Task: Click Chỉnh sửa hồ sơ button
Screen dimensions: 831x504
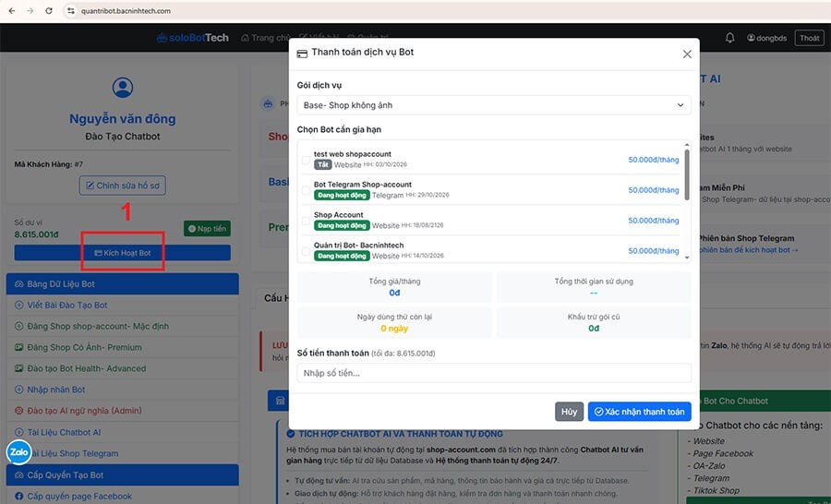Action: point(123,186)
